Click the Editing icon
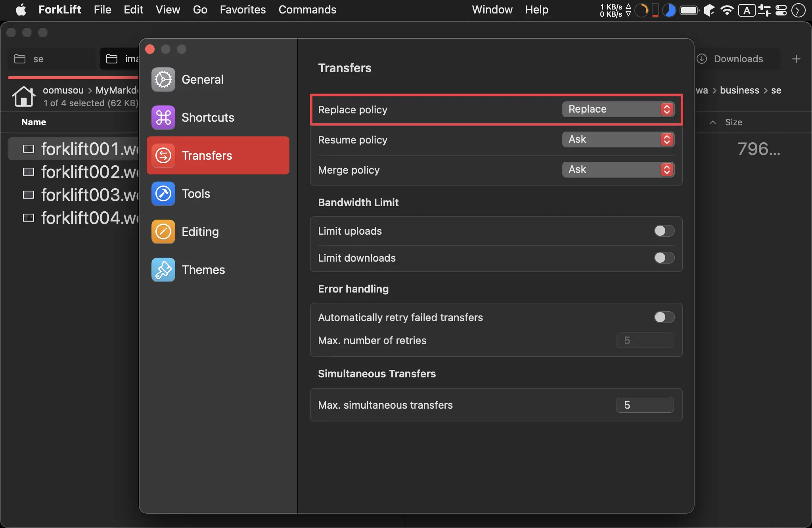Screen dimensions: 812x528 (163, 231)
